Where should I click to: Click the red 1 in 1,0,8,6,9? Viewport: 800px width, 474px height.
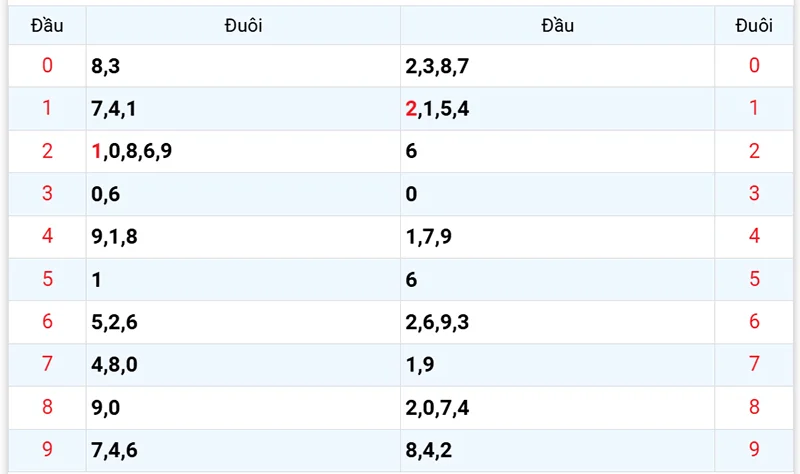pyautogui.click(x=96, y=152)
